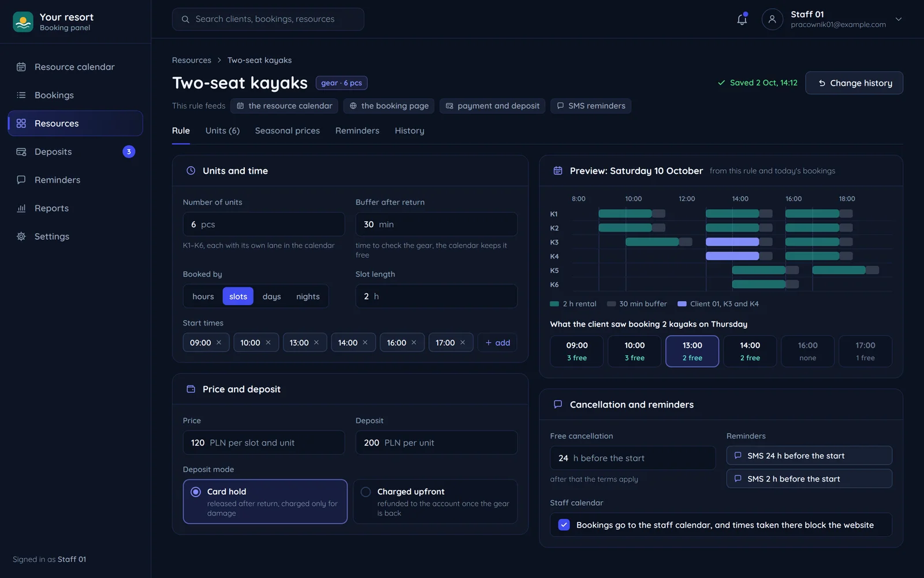Open SMS reminders chip
The height and width of the screenshot is (578, 924).
pos(591,106)
